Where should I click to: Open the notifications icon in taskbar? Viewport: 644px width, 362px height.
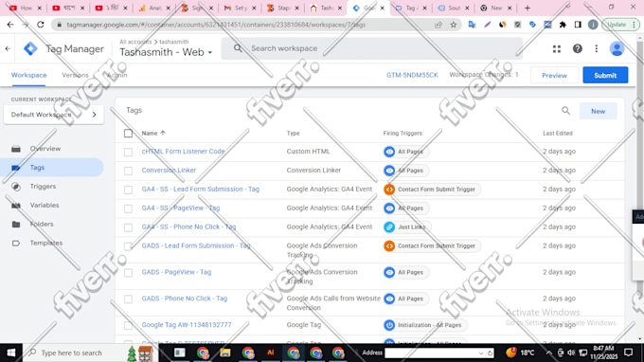point(628,353)
